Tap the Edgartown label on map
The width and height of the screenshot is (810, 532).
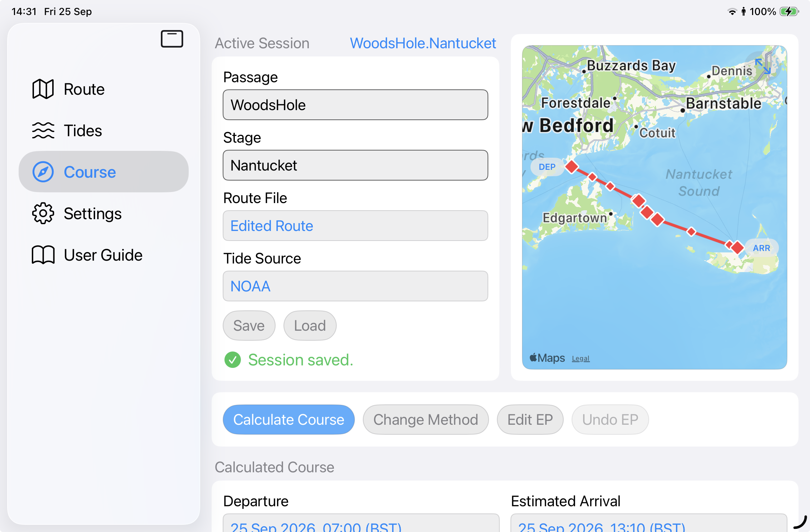pos(575,217)
